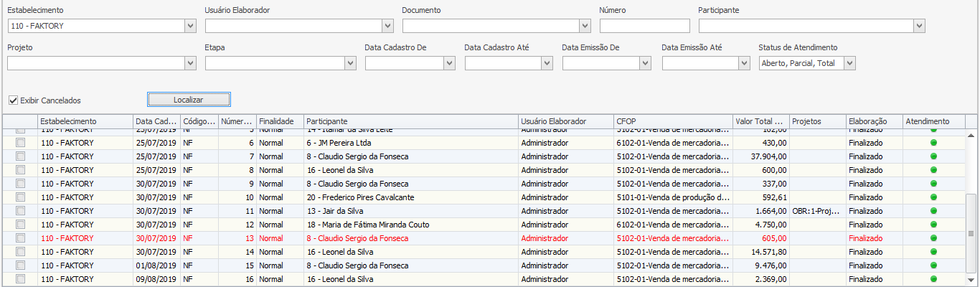Select row checkbox for document number 15
The width and height of the screenshot is (980, 287).
coord(20,265)
